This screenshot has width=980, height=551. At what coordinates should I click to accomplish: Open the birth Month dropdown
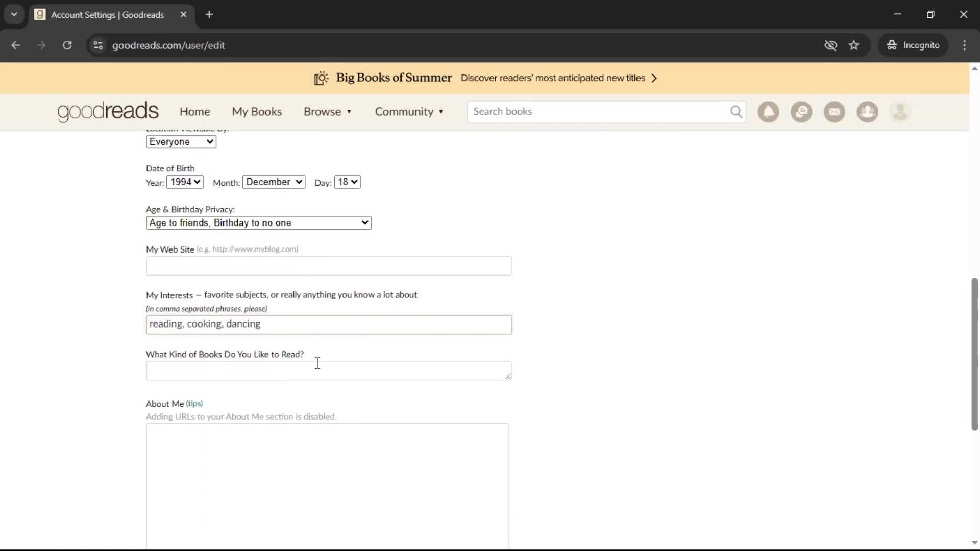[274, 182]
